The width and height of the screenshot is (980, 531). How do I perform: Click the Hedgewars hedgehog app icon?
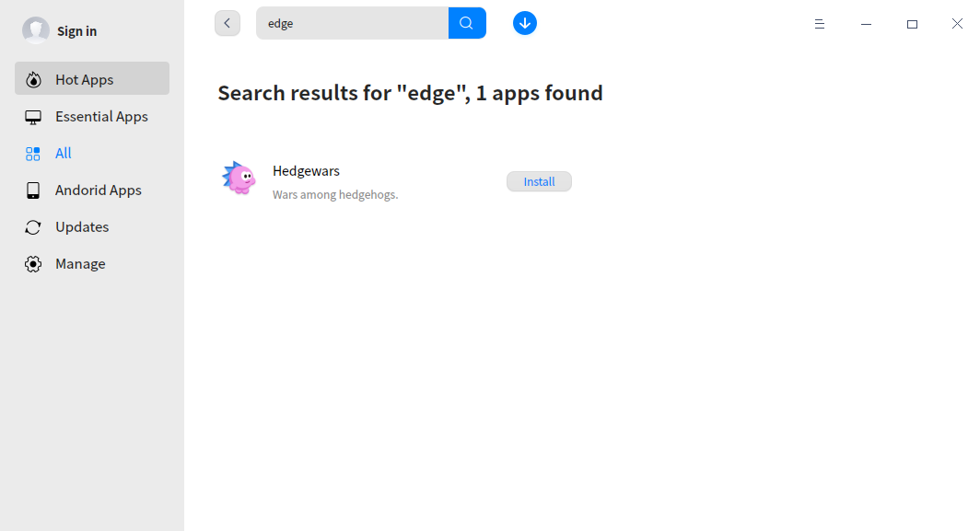[x=239, y=179]
